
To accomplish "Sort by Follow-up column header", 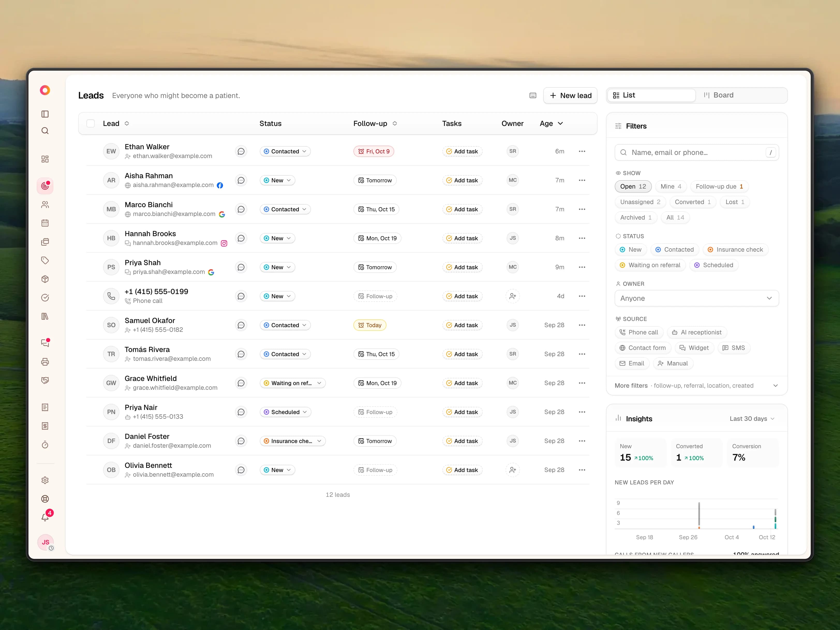I will click(x=375, y=123).
